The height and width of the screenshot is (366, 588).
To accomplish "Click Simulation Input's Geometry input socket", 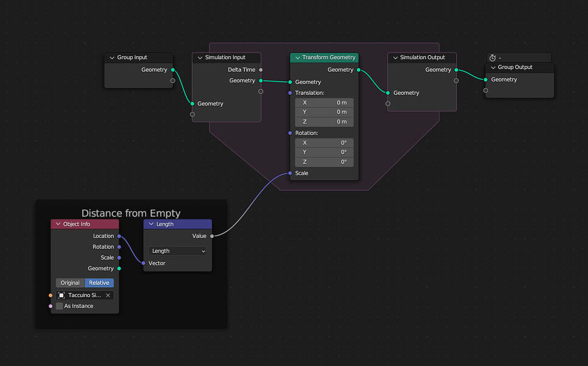I will [x=192, y=103].
